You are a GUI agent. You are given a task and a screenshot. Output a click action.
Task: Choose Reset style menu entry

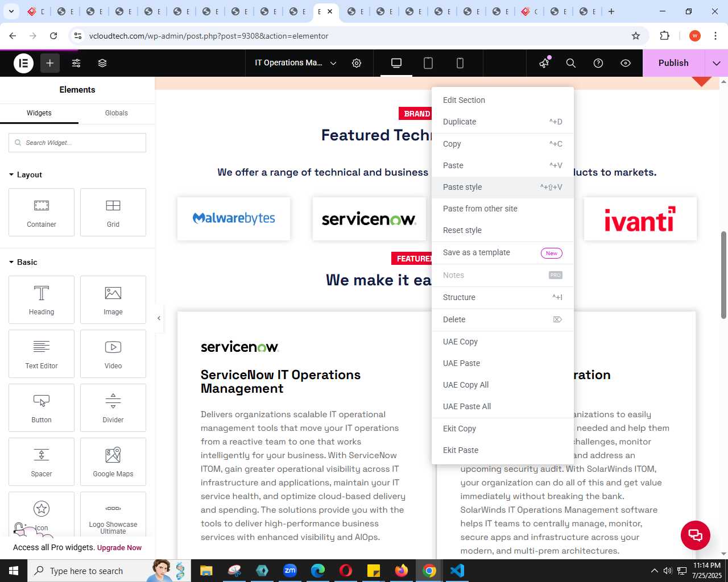coord(503,230)
